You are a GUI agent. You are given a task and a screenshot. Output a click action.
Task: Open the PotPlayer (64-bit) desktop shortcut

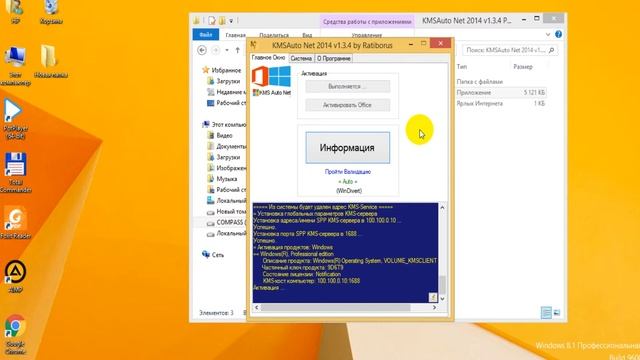(15, 119)
